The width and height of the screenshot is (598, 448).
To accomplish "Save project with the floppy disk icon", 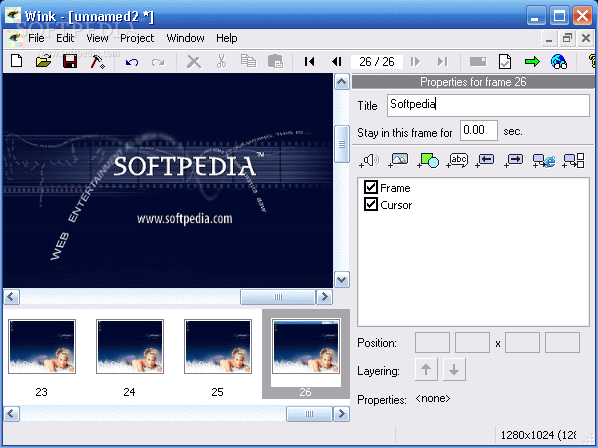I will click(70, 61).
